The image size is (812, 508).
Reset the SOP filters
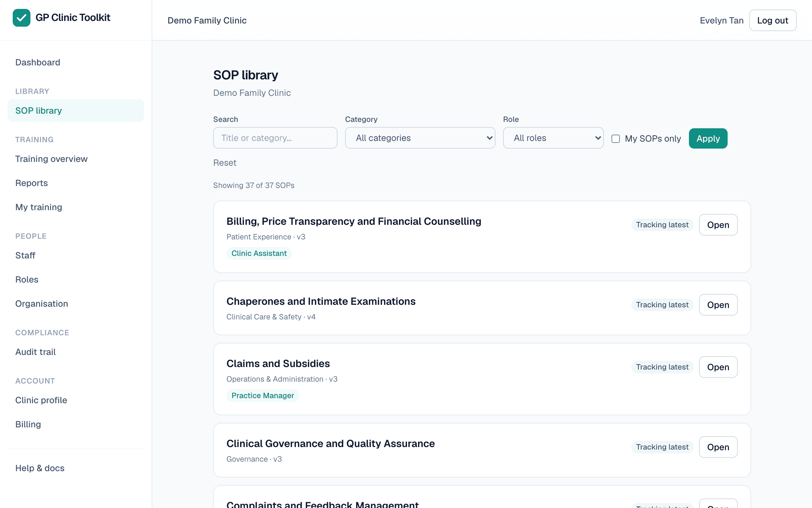pyautogui.click(x=225, y=163)
